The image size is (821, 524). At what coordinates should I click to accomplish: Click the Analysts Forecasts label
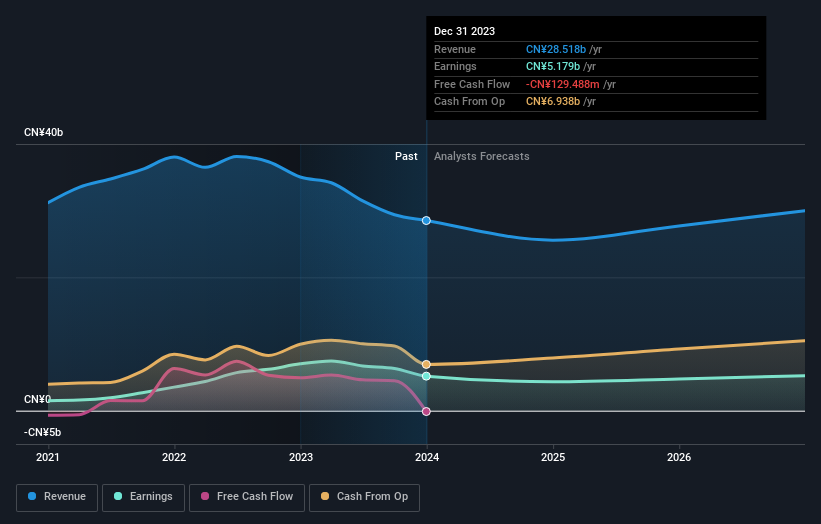481,157
